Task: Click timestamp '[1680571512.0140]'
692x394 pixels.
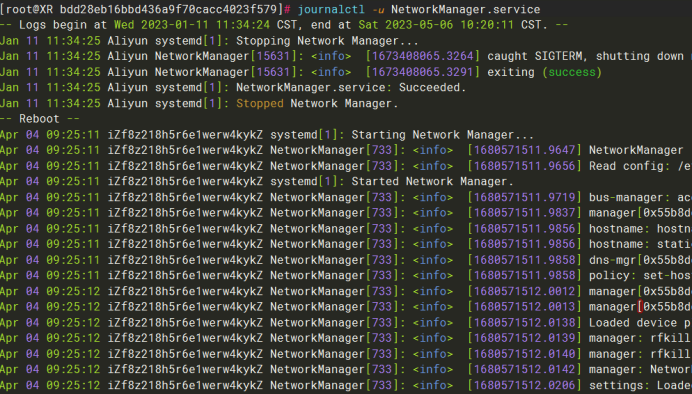Action: pyautogui.click(x=524, y=354)
